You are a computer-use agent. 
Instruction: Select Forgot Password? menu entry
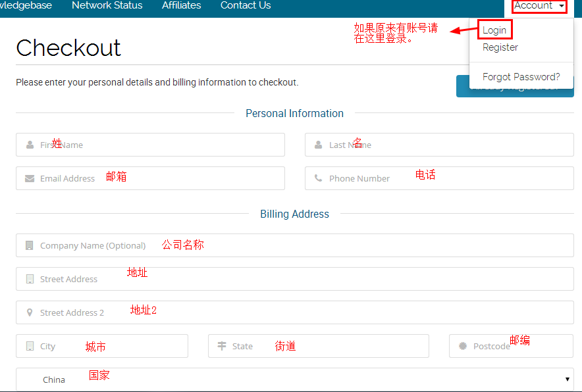coord(521,77)
